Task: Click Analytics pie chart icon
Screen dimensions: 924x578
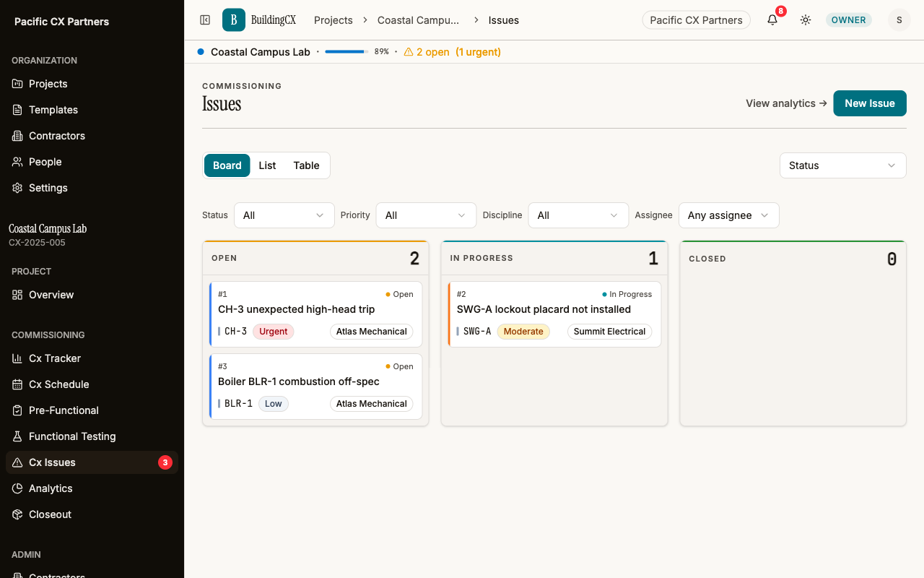Action: tap(17, 488)
